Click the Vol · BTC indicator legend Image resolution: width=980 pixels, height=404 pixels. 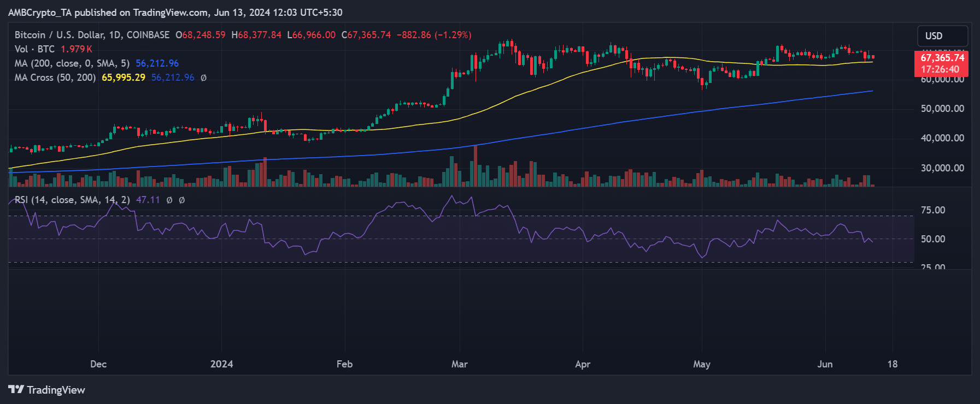pyautogui.click(x=34, y=49)
